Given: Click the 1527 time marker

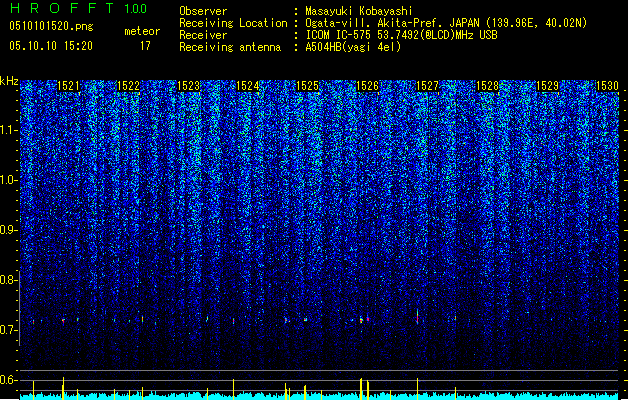Looking at the screenshot, I should (428, 86).
